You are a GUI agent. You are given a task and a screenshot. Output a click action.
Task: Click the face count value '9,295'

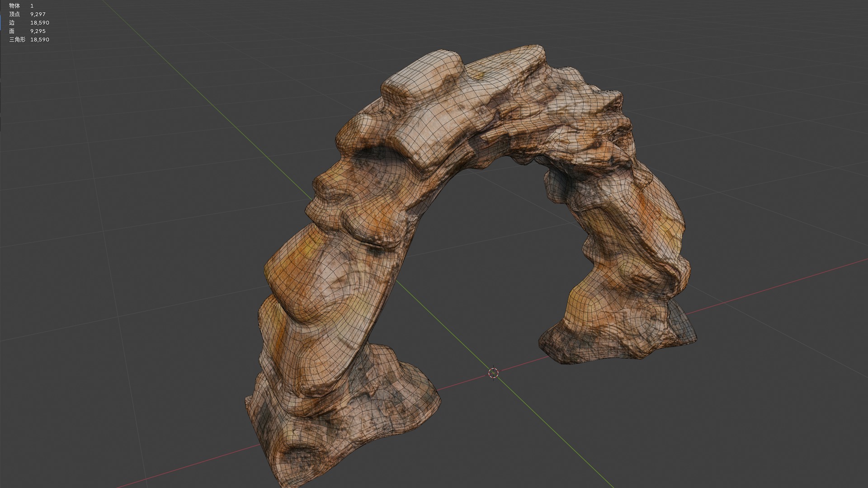coord(38,31)
